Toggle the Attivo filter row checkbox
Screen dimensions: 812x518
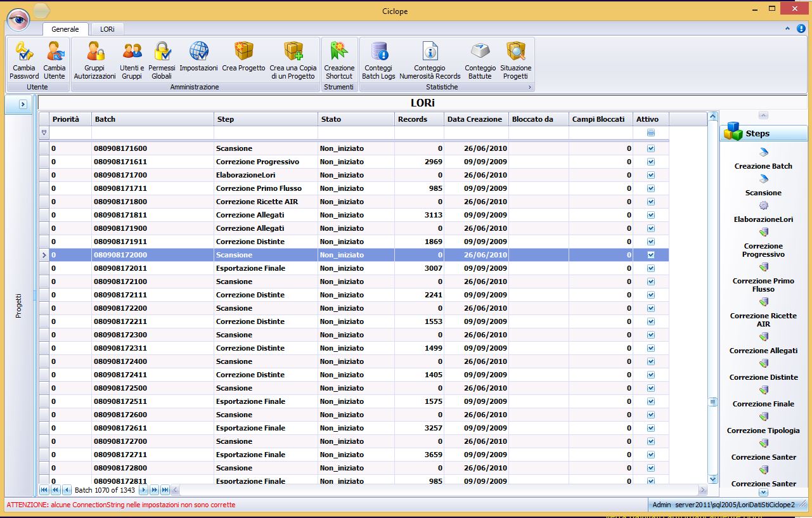point(650,133)
